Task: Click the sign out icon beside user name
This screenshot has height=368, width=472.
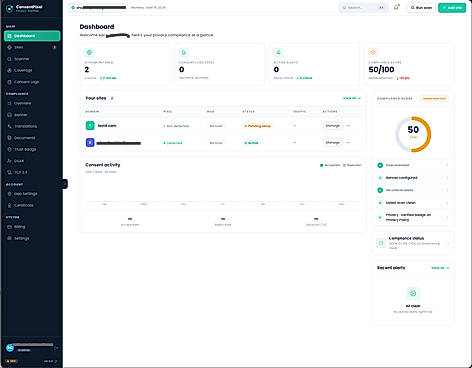Action: coord(56,348)
